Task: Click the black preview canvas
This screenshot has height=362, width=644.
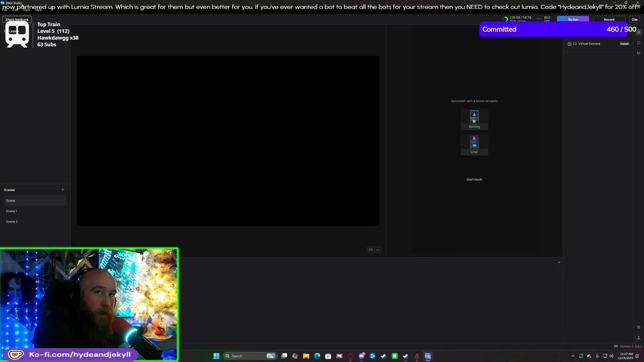Action: coord(228,141)
